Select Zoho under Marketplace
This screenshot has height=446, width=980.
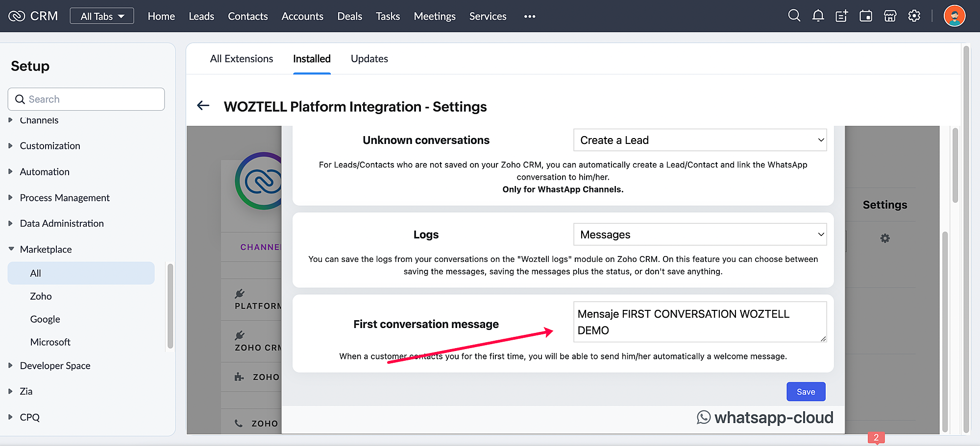[41, 296]
